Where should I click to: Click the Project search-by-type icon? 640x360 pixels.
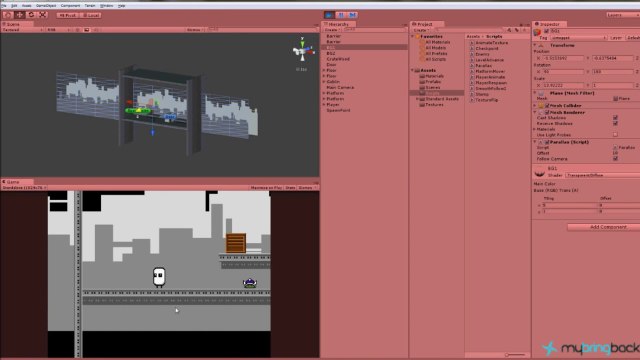click(509, 30)
